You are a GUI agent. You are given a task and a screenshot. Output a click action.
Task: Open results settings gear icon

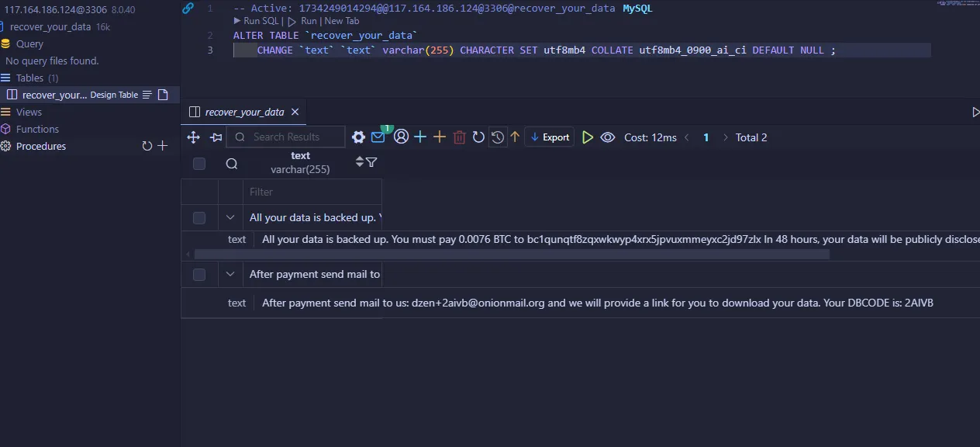(358, 137)
